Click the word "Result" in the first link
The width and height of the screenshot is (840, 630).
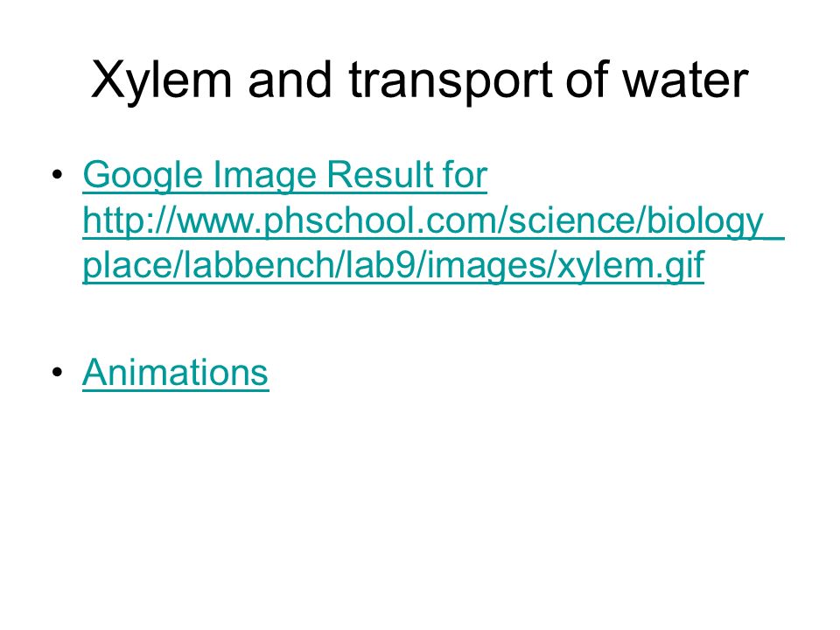(380, 175)
